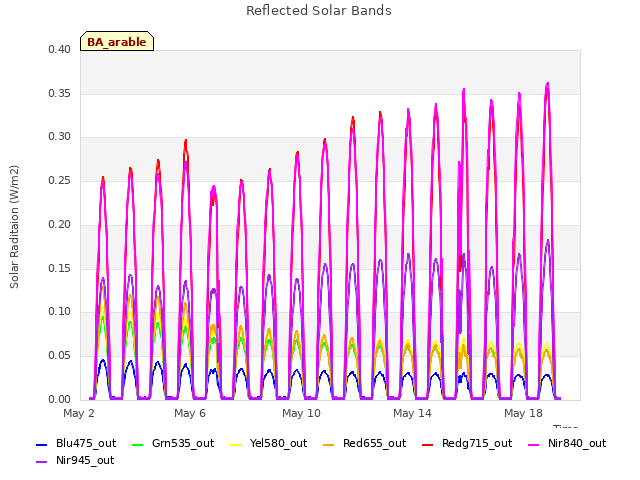Click the Grn535_out legend label

click(x=183, y=443)
